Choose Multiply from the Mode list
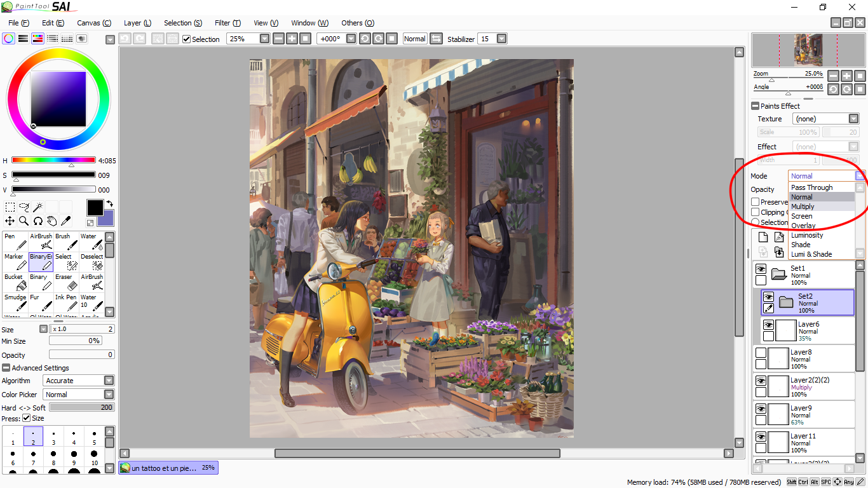This screenshot has width=868, height=488. [803, 207]
